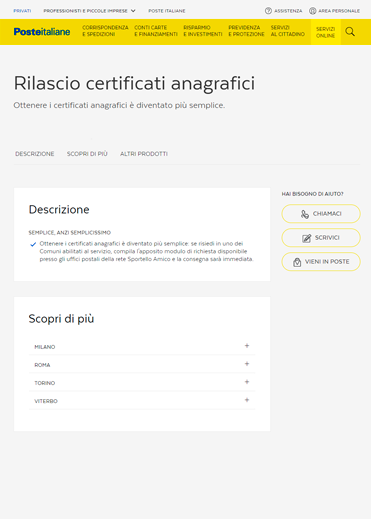
Task: Open Conti Carte e Finanziamenti menu
Action: (156, 31)
